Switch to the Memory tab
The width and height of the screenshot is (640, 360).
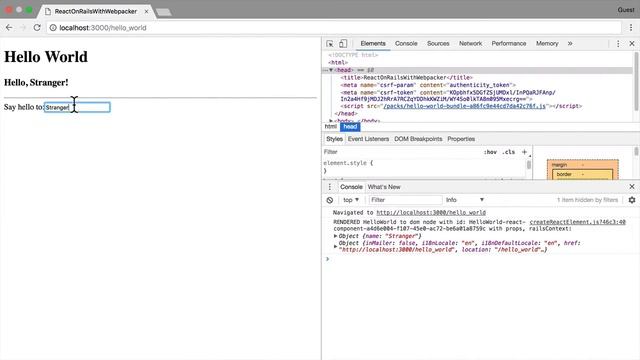tap(547, 43)
